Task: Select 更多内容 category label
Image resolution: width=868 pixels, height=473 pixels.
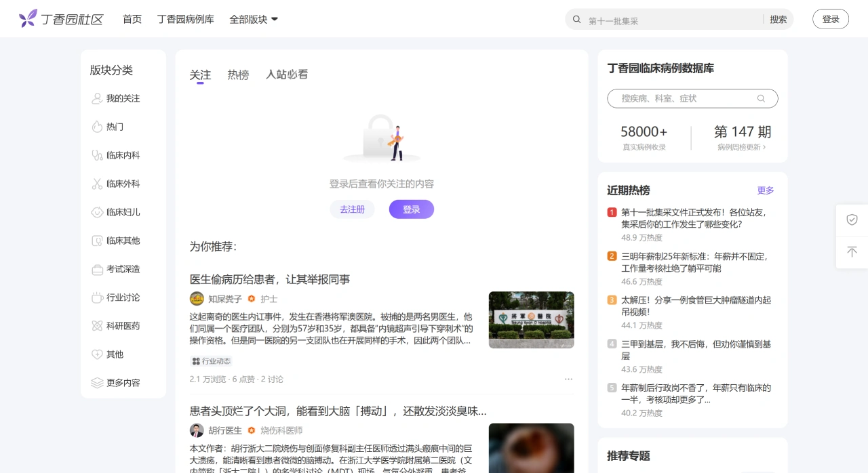Action: tap(123, 383)
